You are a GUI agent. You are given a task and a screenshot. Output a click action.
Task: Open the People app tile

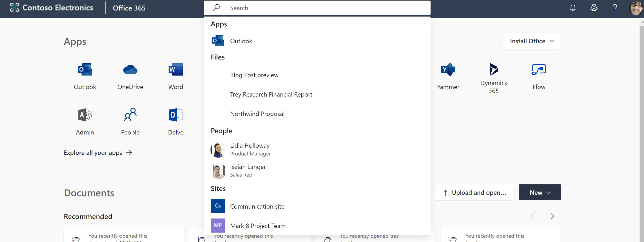[x=130, y=122]
